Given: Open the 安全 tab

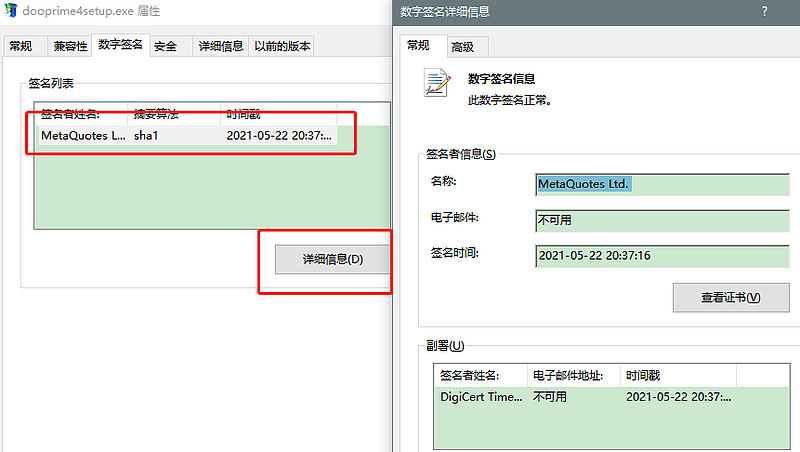Looking at the screenshot, I should (166, 46).
